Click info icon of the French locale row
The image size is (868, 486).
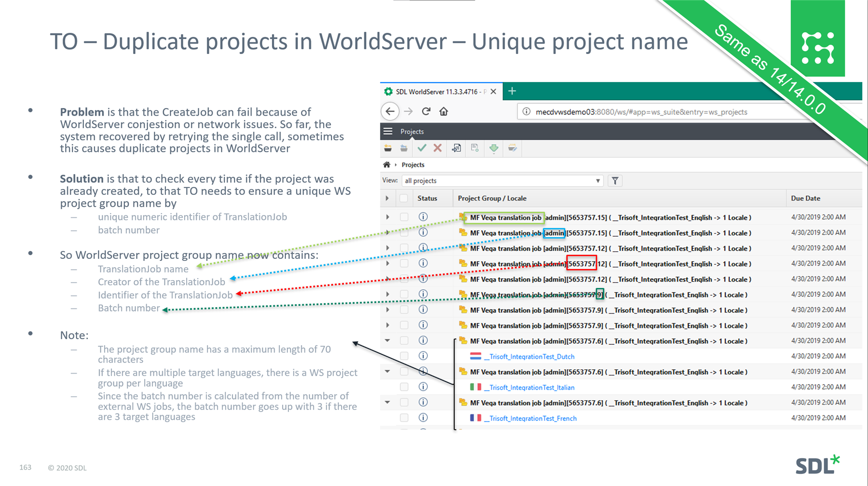click(423, 418)
